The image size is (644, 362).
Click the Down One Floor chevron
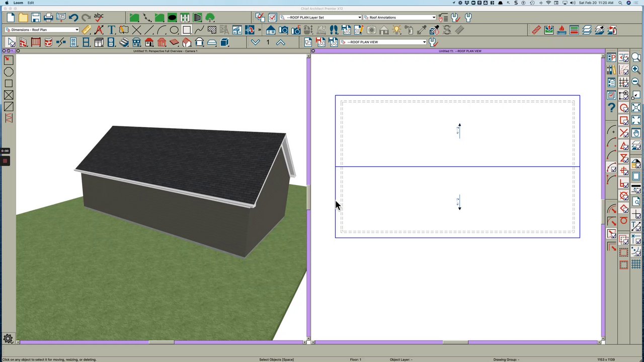[256, 42]
